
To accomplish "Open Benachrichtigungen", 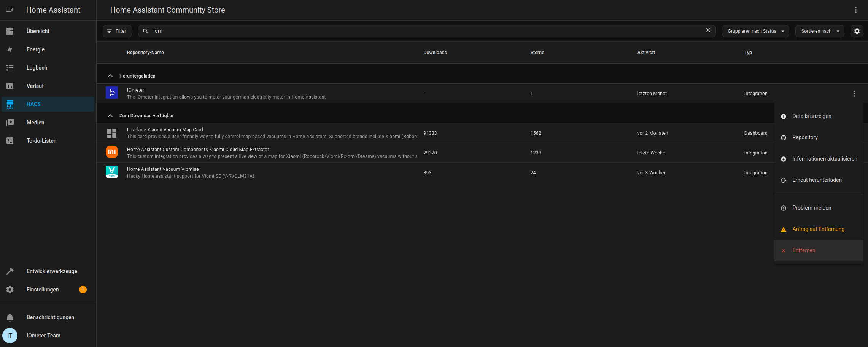I will (48, 317).
